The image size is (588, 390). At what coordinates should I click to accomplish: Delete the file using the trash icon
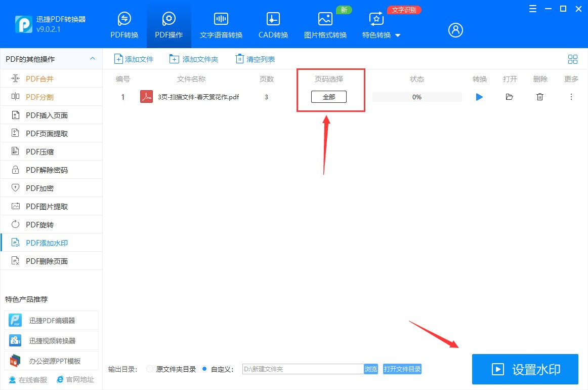point(540,97)
